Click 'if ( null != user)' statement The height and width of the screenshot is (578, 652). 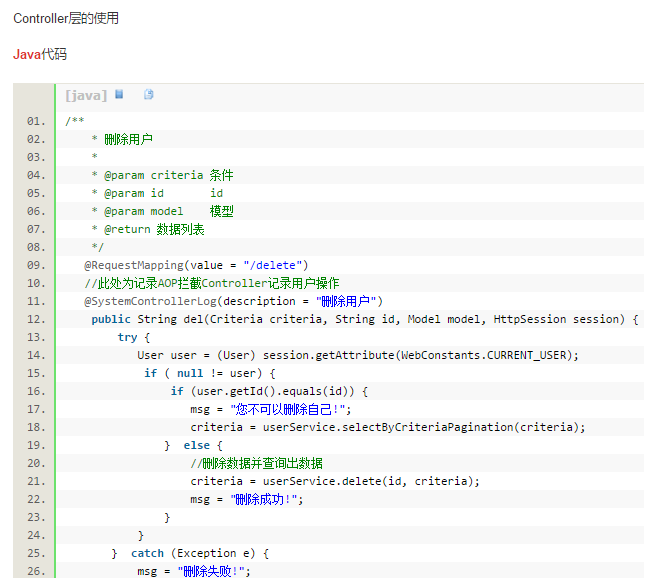point(203,373)
